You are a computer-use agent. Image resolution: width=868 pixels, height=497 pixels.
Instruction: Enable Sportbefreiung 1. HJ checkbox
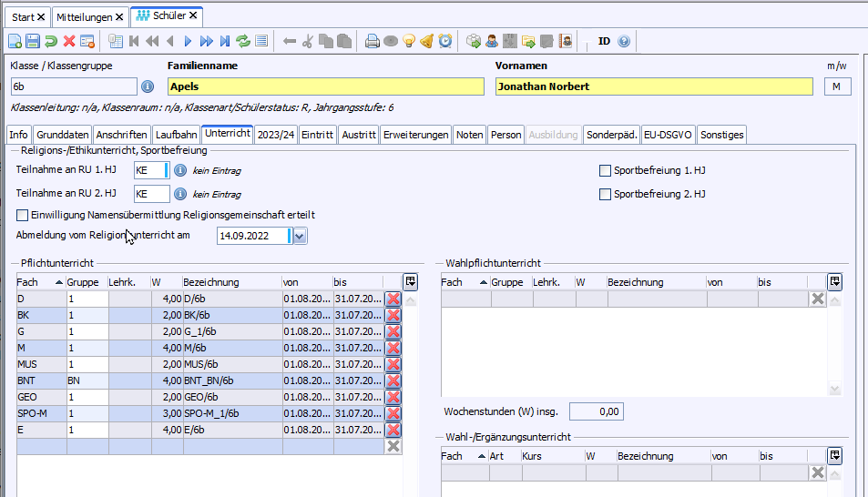605,170
